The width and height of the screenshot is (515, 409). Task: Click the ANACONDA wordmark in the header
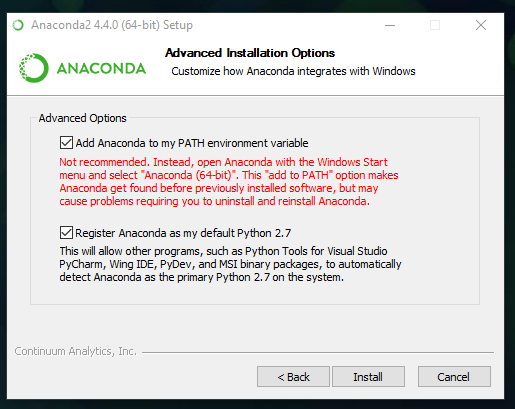tap(101, 69)
